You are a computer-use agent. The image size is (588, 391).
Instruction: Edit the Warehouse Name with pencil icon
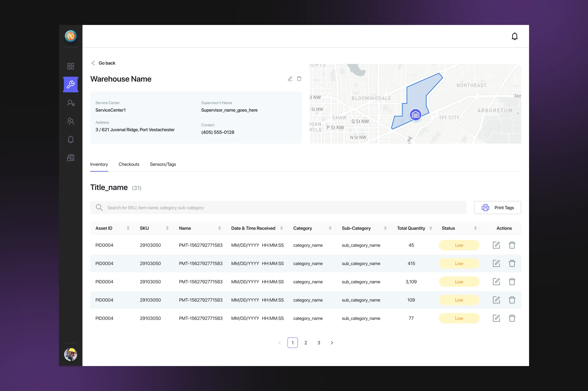click(290, 79)
